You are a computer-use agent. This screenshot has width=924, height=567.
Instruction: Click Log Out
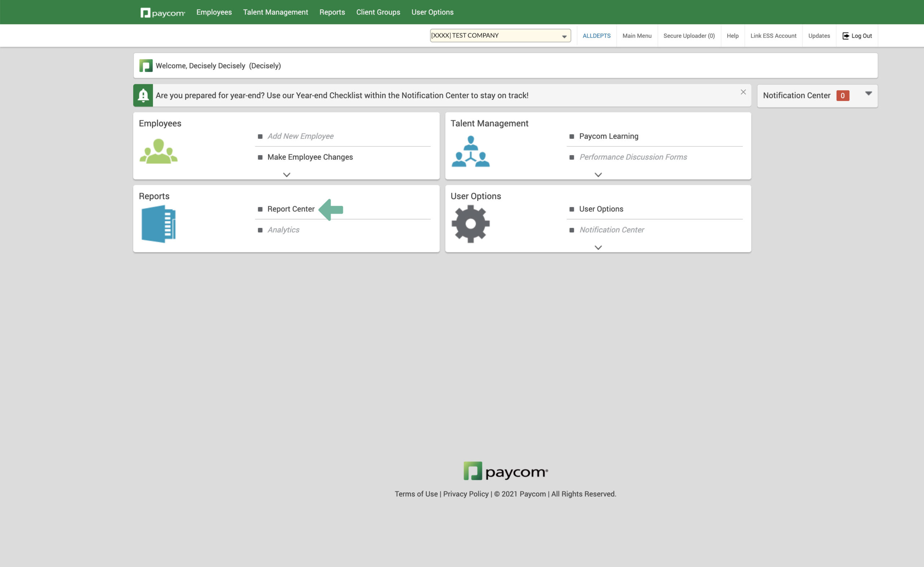coord(861,36)
